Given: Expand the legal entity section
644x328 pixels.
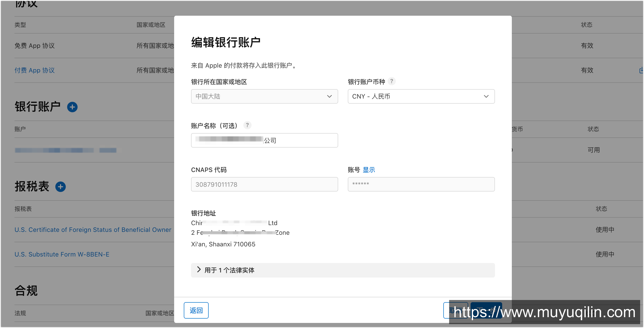Looking at the screenshot, I should click(x=343, y=270).
